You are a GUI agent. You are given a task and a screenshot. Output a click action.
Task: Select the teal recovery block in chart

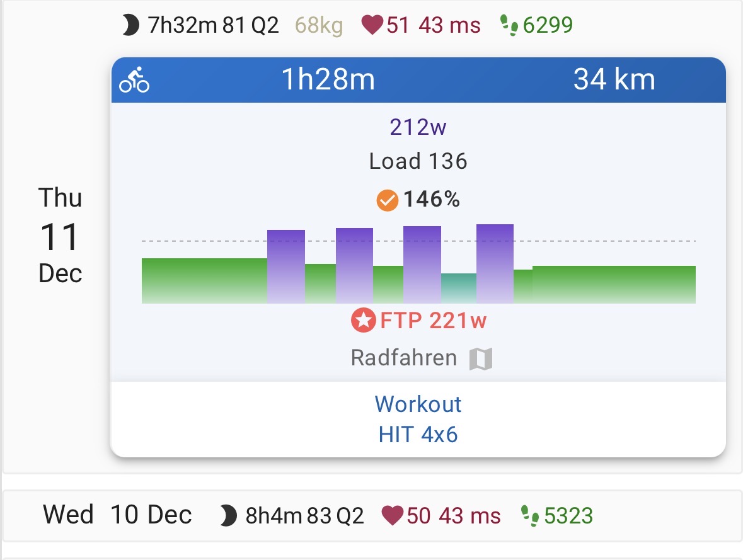[x=458, y=289]
